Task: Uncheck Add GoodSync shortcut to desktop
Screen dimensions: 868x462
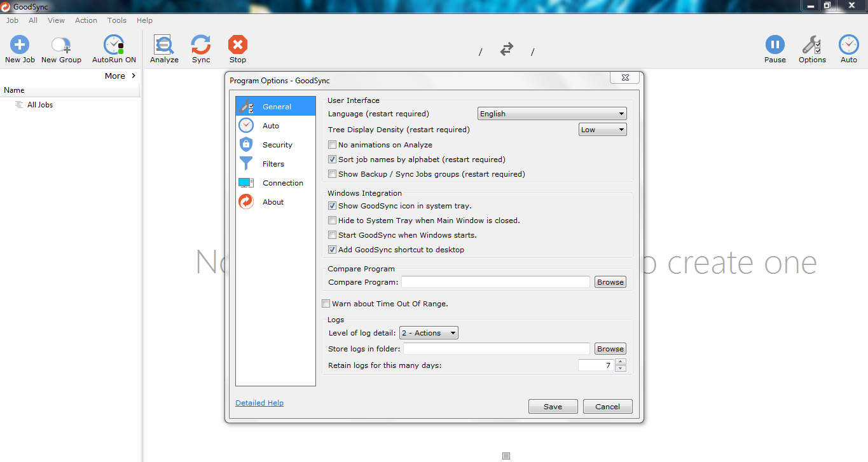Action: (332, 250)
